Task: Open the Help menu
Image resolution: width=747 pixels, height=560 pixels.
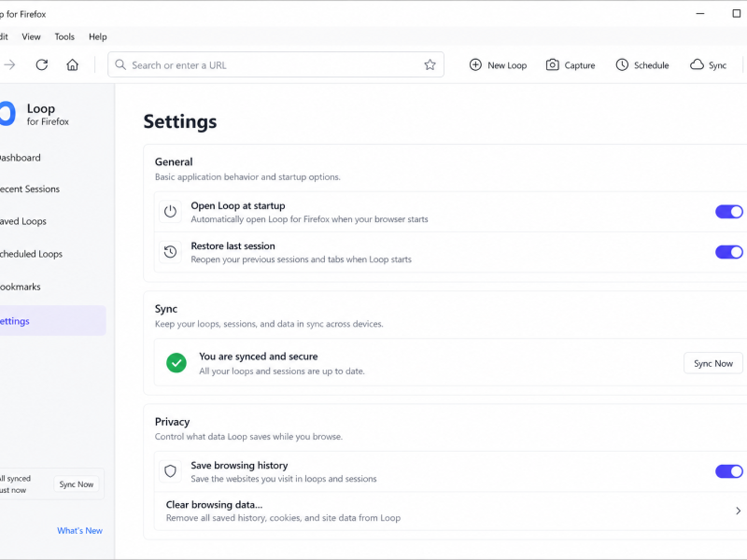Action: (x=98, y=36)
